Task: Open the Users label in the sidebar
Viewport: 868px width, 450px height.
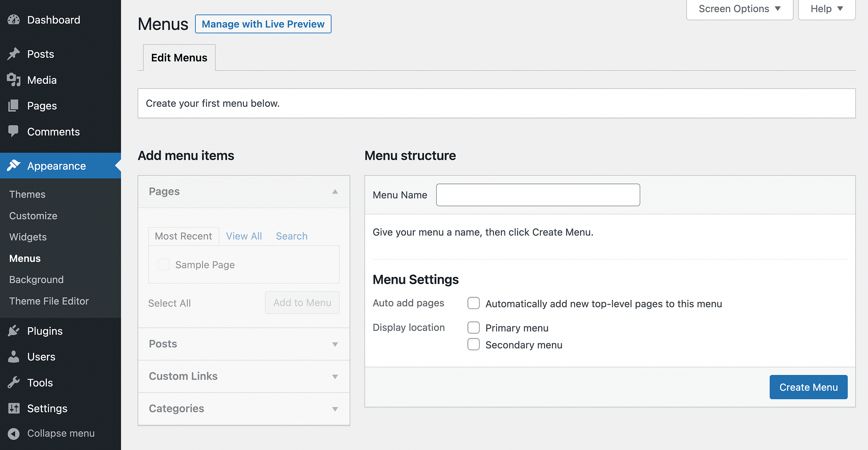Action: click(x=41, y=357)
